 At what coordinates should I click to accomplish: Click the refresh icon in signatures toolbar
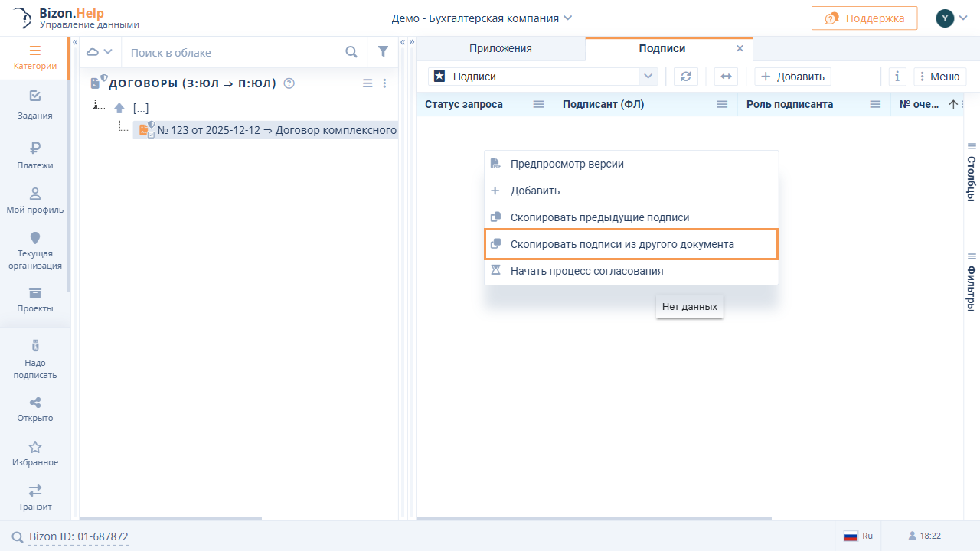[x=685, y=77]
